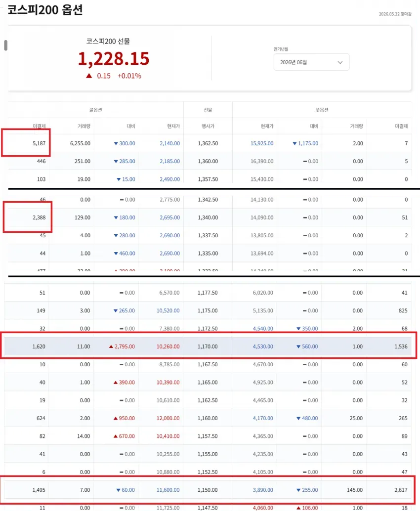The width and height of the screenshot is (420, 517).
Task: Click the put-side 대비 column header
Action: tap(314, 126)
